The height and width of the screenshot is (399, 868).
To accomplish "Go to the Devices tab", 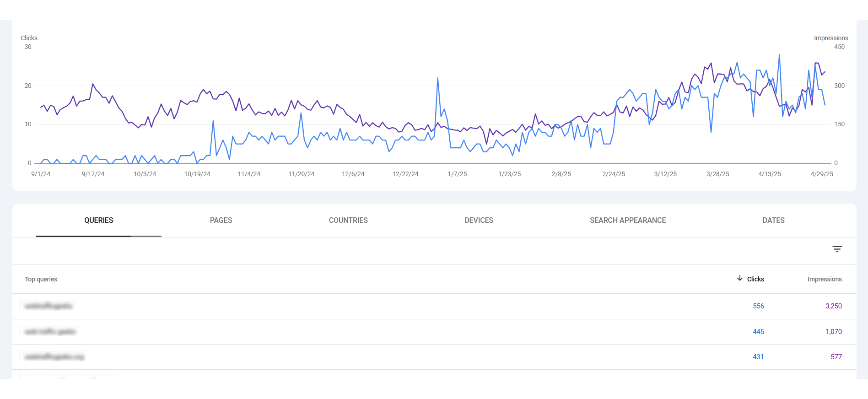I will 479,221.
